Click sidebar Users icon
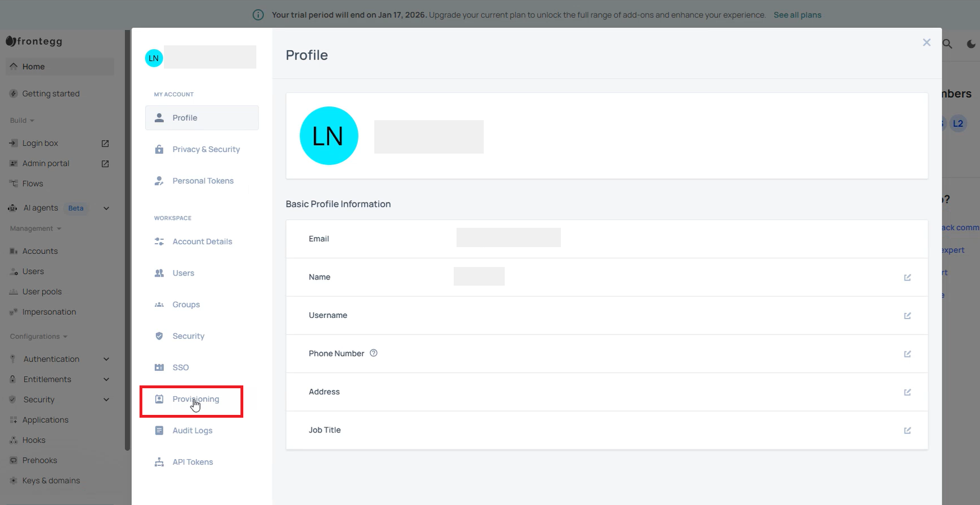This screenshot has width=980, height=505. (x=14, y=272)
